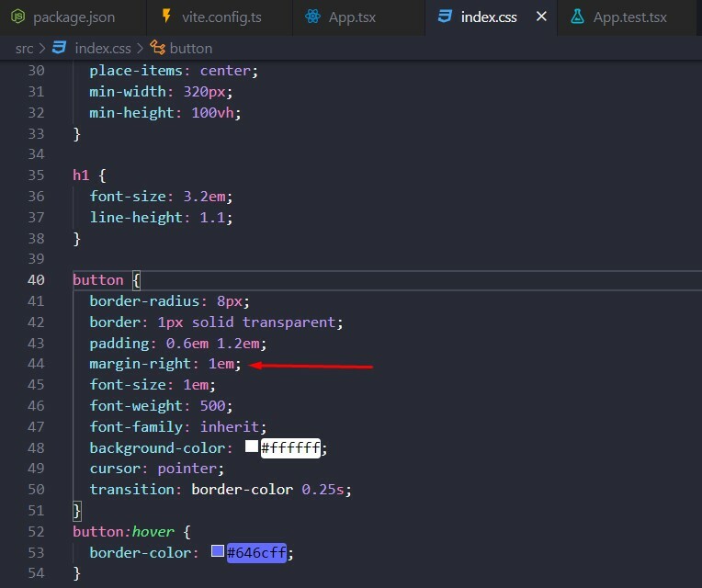
Task: Expand the chevron after src breadcrumb
Action: [42, 49]
